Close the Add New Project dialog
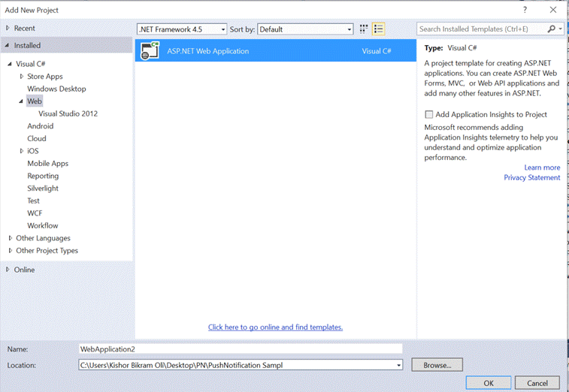 [x=553, y=10]
